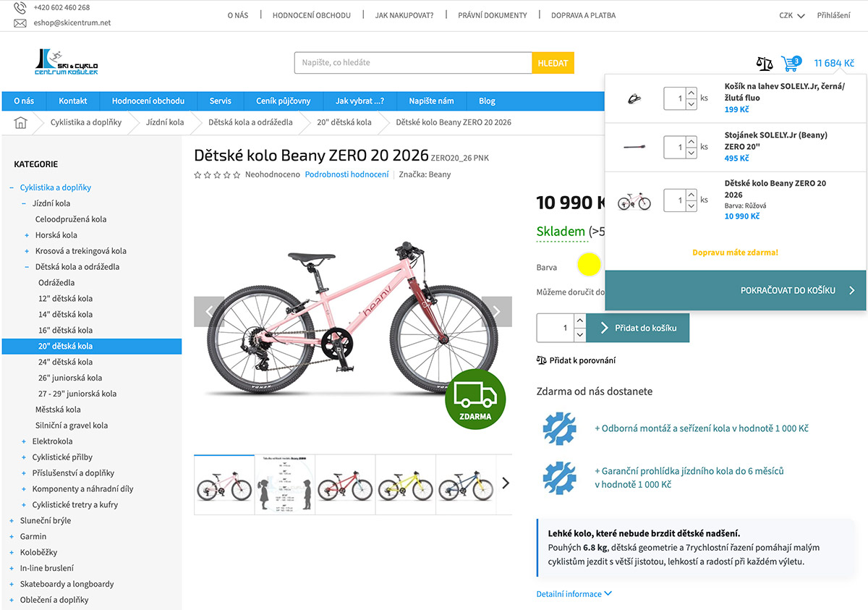The height and width of the screenshot is (610, 868).
Task: Click Přidat do košíku button
Action: 638,328
